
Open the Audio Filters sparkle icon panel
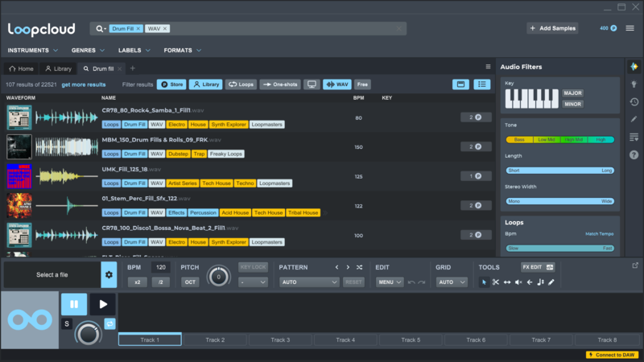[634, 67]
